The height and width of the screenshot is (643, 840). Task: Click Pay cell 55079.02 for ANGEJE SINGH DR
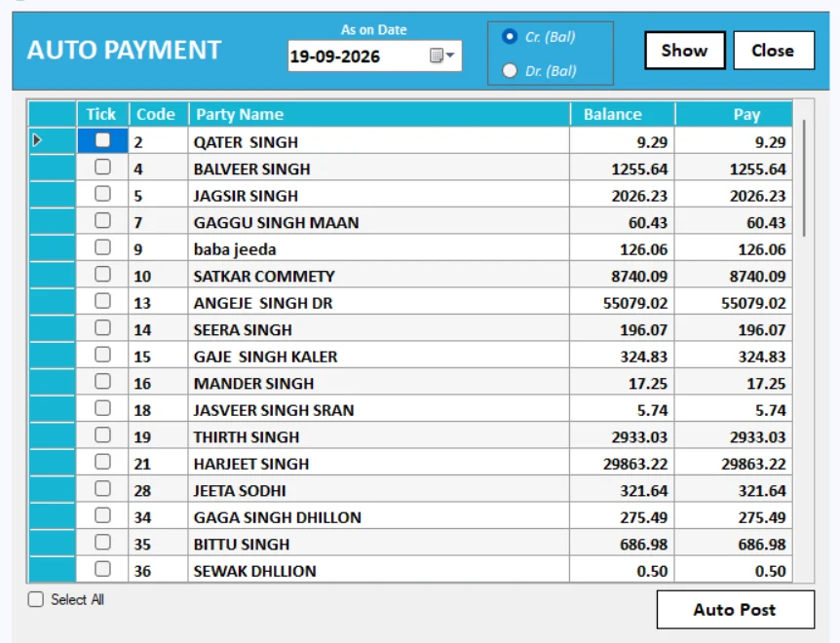pyautogui.click(x=734, y=302)
